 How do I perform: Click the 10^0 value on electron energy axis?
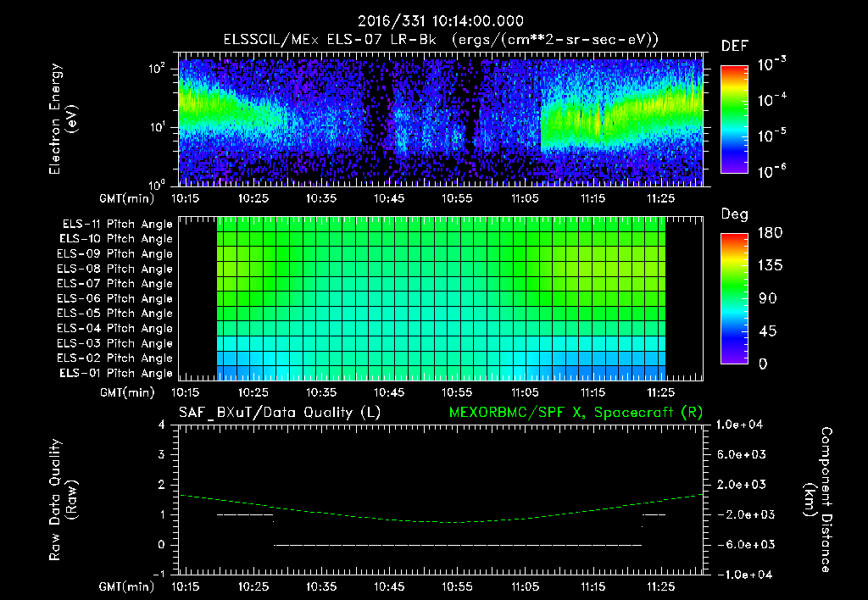tap(157, 184)
